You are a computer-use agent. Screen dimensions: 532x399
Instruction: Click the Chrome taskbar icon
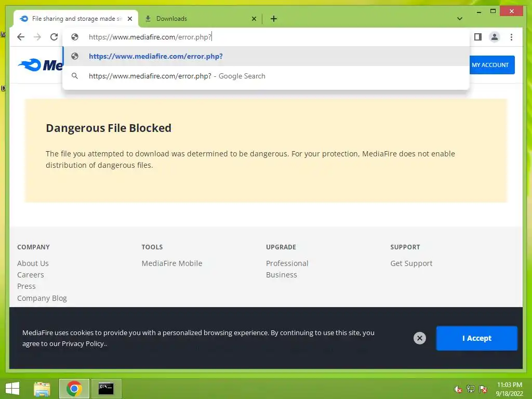tap(74, 389)
